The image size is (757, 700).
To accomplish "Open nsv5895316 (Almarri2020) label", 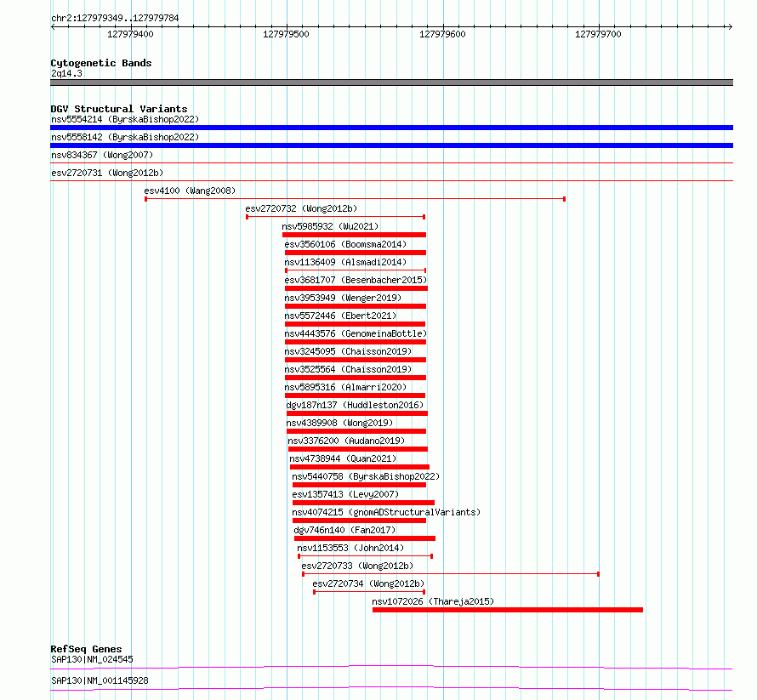I will [x=345, y=387].
